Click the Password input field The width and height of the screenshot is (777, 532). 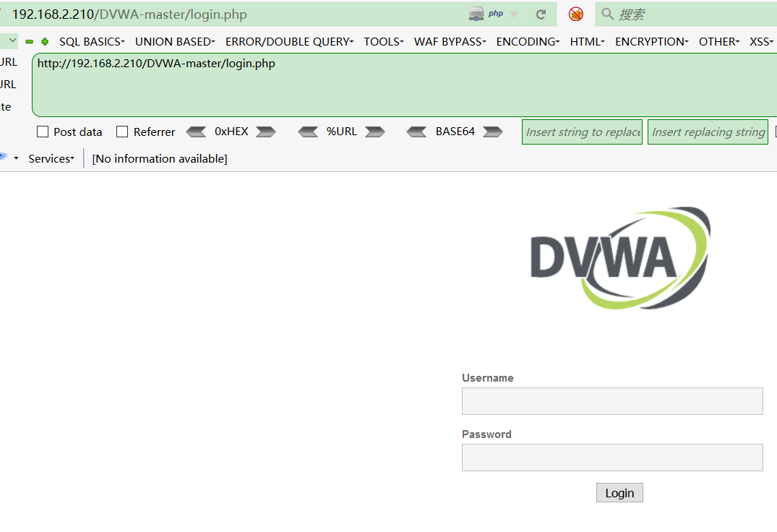pos(612,458)
